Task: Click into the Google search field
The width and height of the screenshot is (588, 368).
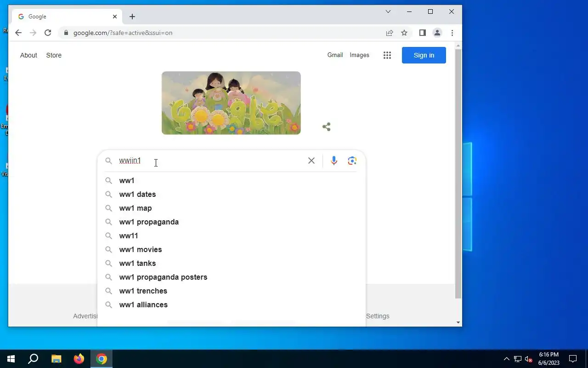Action: click(x=211, y=161)
